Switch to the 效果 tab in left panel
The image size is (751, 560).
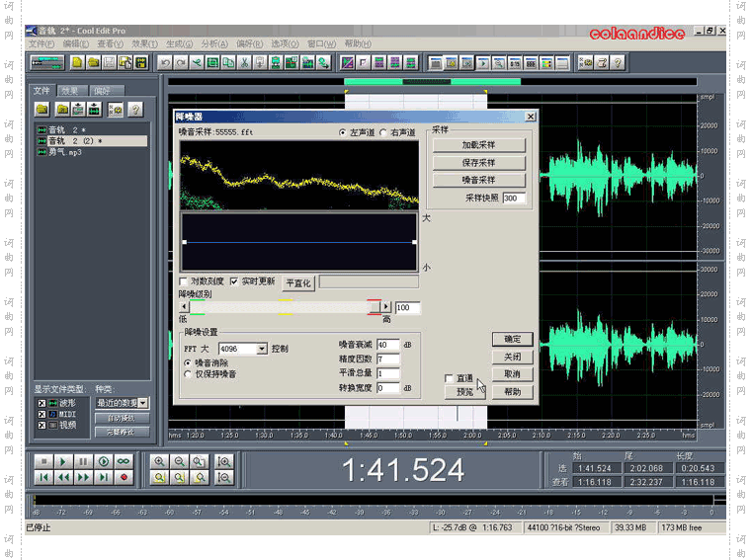72,91
